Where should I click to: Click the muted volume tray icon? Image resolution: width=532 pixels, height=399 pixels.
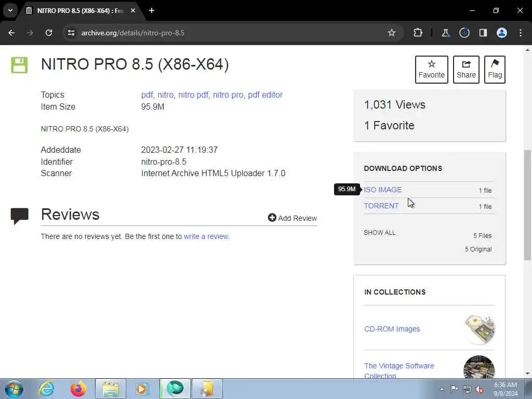tap(480, 389)
